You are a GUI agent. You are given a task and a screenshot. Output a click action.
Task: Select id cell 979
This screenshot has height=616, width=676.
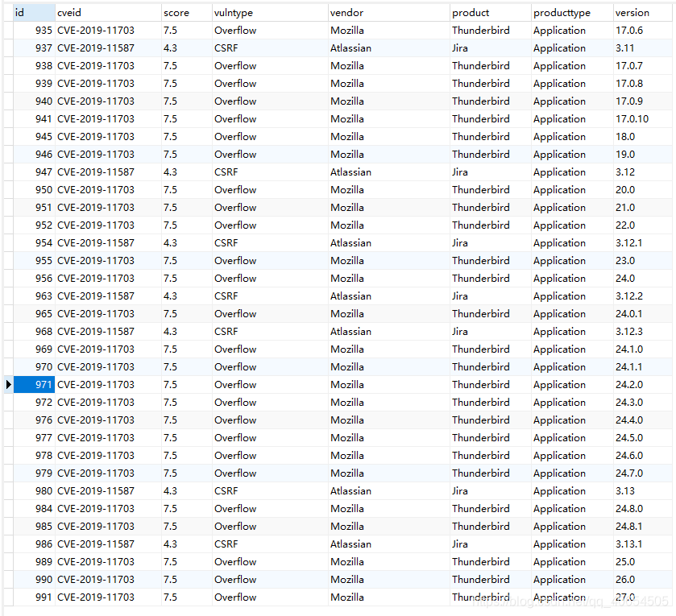point(34,473)
